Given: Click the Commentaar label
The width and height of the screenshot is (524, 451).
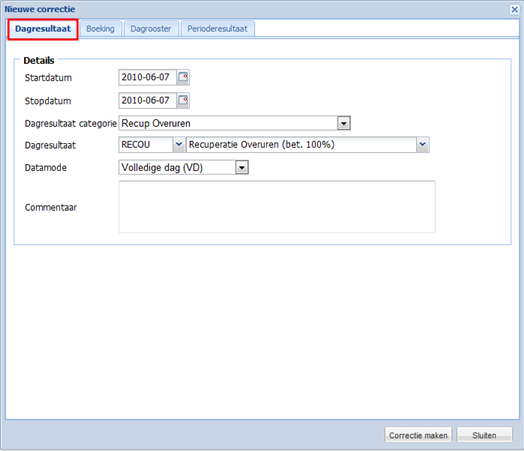Looking at the screenshot, I should (50, 207).
